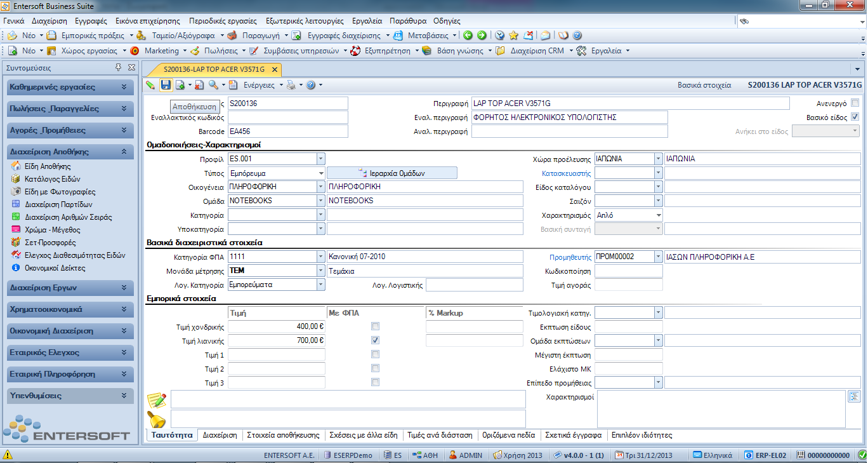Toggle the Ανενεργό checkbox

pos(855,103)
